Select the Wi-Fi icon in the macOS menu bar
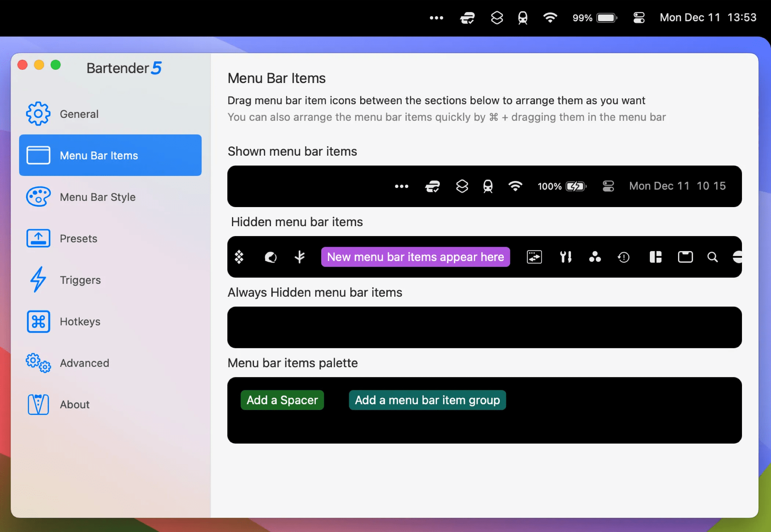Image resolution: width=771 pixels, height=532 pixels. click(x=550, y=17)
